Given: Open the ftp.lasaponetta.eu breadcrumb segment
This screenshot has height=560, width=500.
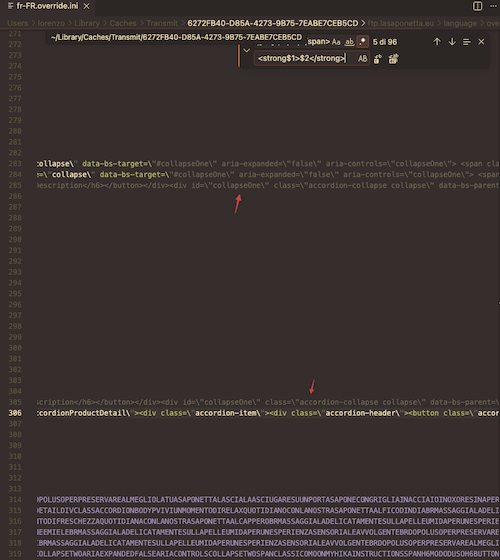Looking at the screenshot, I should tap(401, 23).
